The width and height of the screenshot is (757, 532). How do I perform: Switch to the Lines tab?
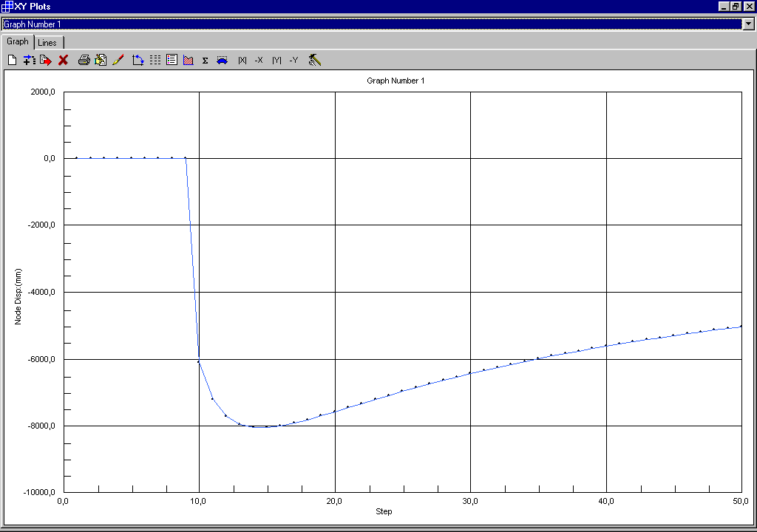47,42
